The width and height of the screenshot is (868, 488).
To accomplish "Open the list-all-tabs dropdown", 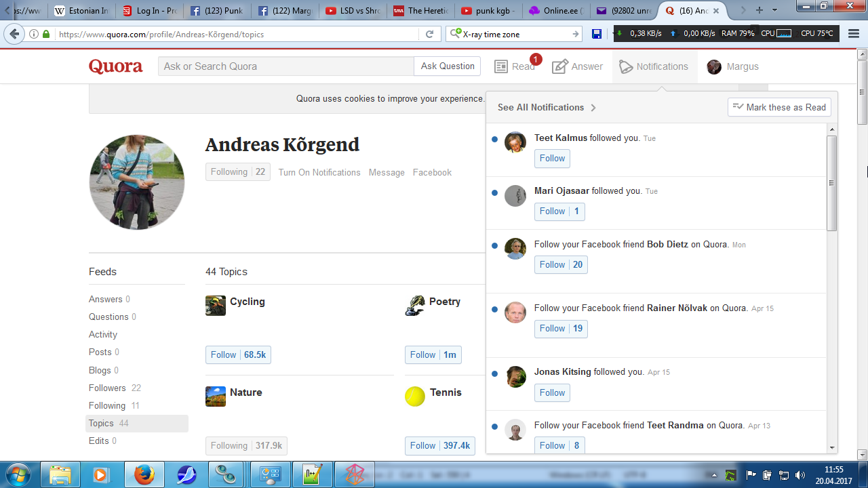I will (774, 10).
